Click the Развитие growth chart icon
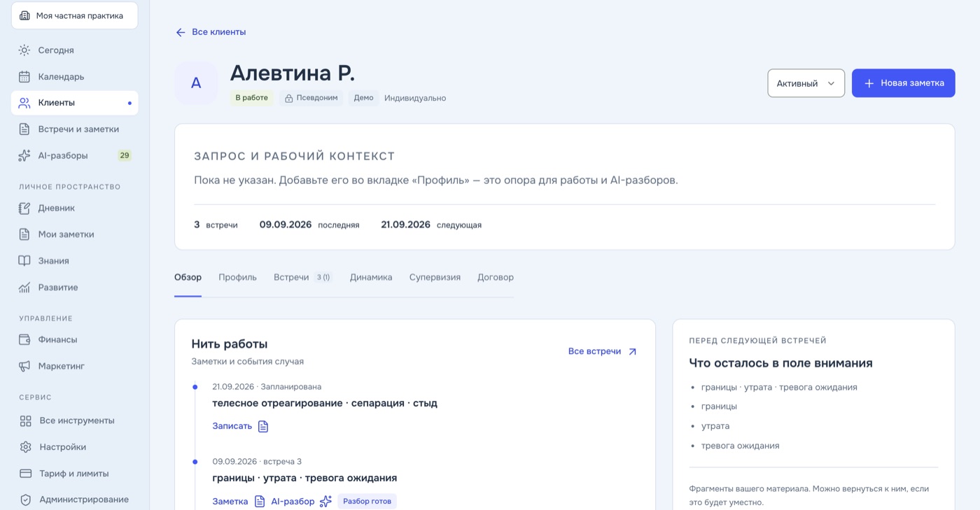This screenshot has height=510, width=980. click(24, 288)
